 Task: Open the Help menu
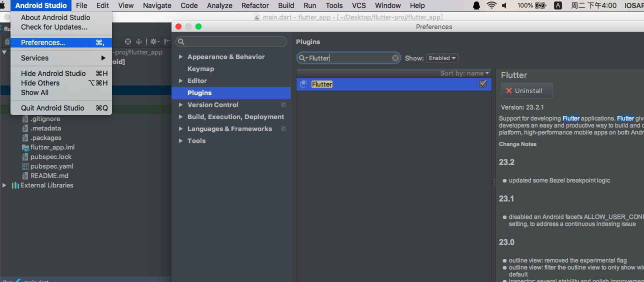(417, 5)
